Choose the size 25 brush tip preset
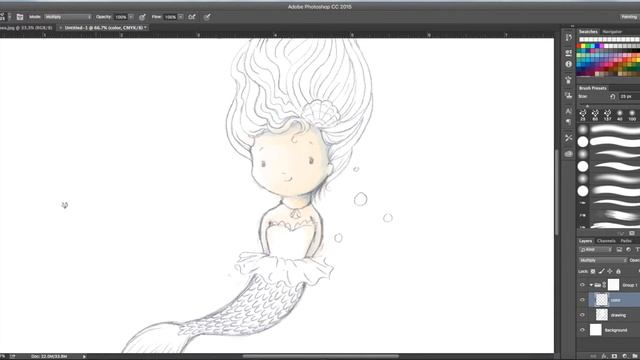Screen dimensions: 640x360 [x=583, y=115]
